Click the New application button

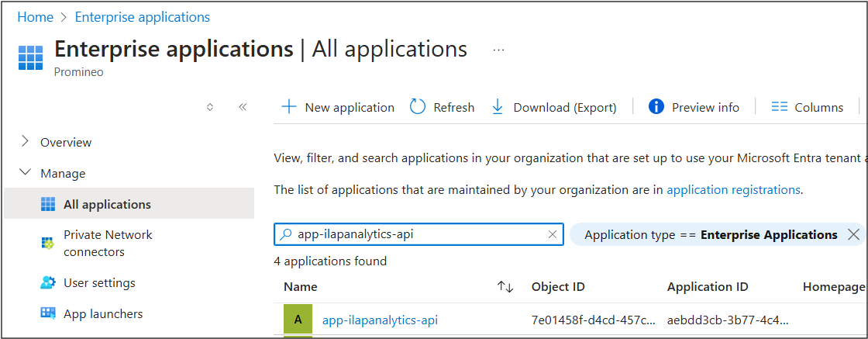(338, 108)
